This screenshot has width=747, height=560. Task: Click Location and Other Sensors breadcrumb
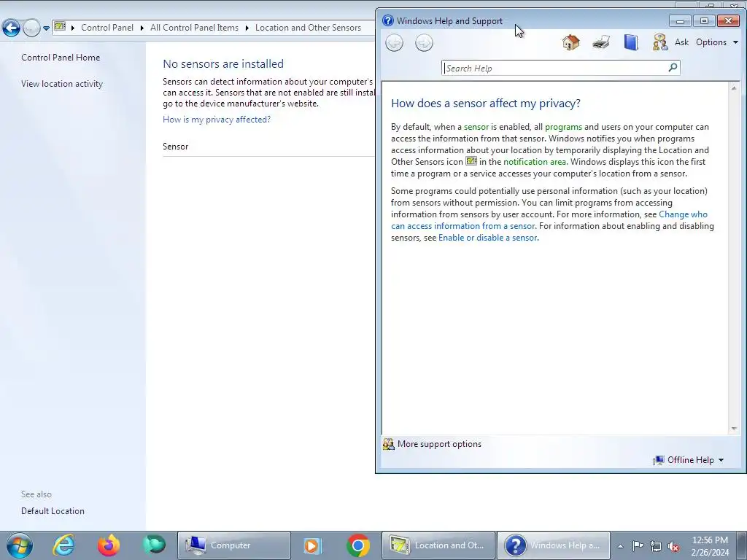309,28
